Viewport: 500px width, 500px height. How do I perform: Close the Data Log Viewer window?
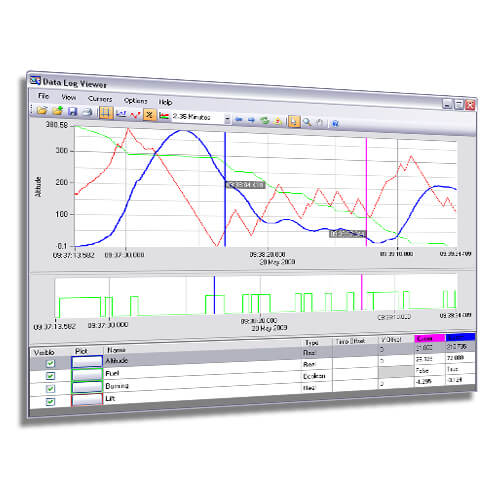pos(470,105)
